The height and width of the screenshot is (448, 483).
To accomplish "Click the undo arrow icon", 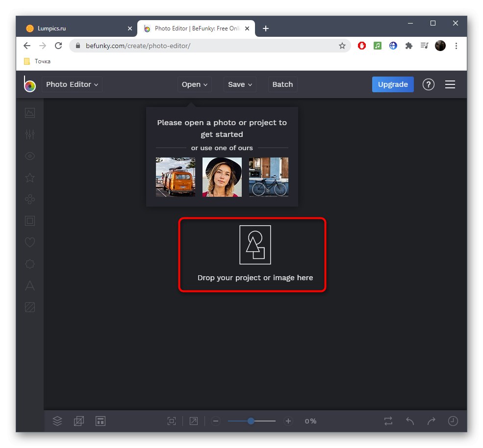I will pyautogui.click(x=410, y=421).
